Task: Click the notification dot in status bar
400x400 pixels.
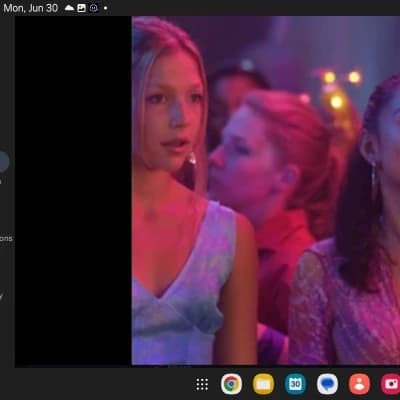Action: [105, 8]
